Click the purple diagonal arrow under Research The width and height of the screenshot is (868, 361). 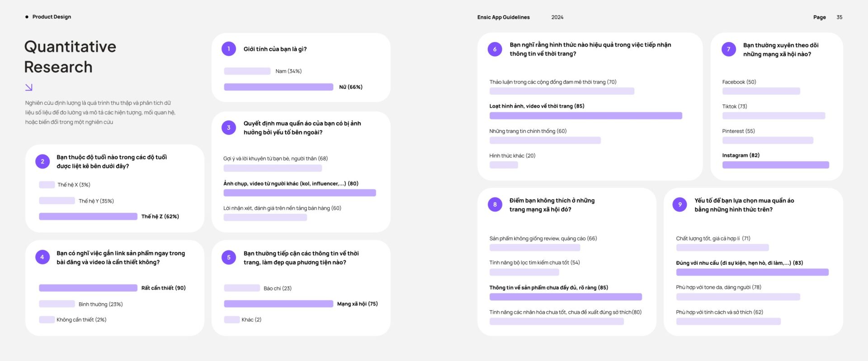click(29, 87)
